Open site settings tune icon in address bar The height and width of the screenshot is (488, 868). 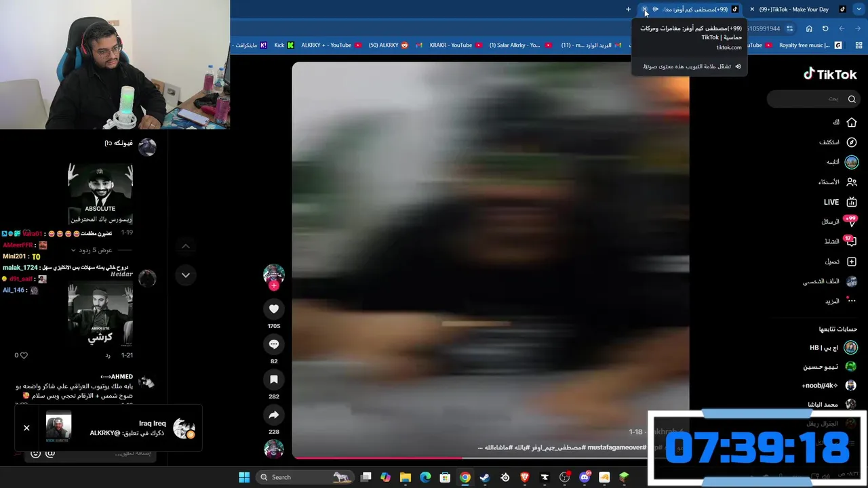click(789, 28)
